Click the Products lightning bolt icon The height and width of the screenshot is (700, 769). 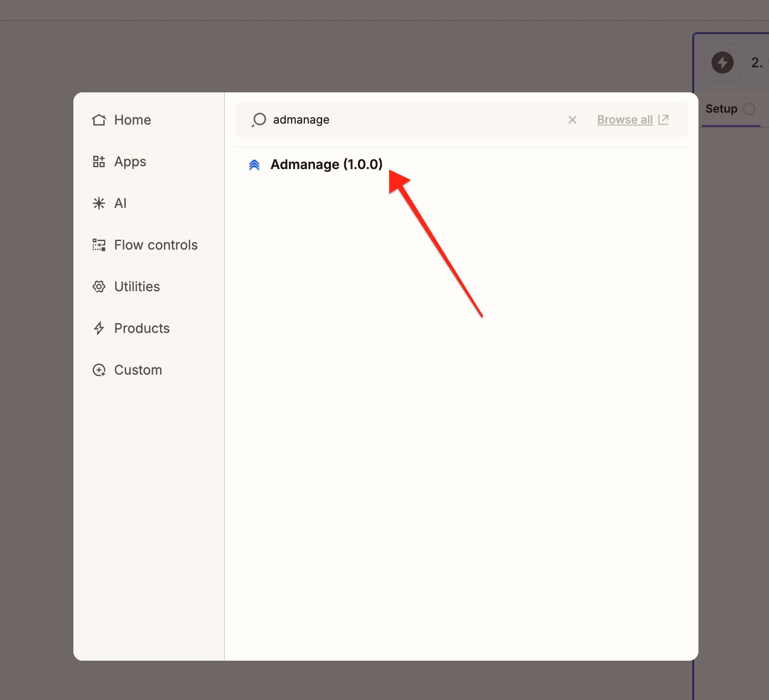click(99, 328)
